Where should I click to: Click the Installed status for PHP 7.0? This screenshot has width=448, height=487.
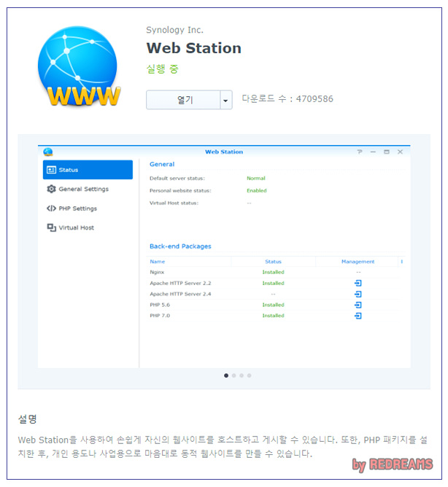click(x=273, y=316)
